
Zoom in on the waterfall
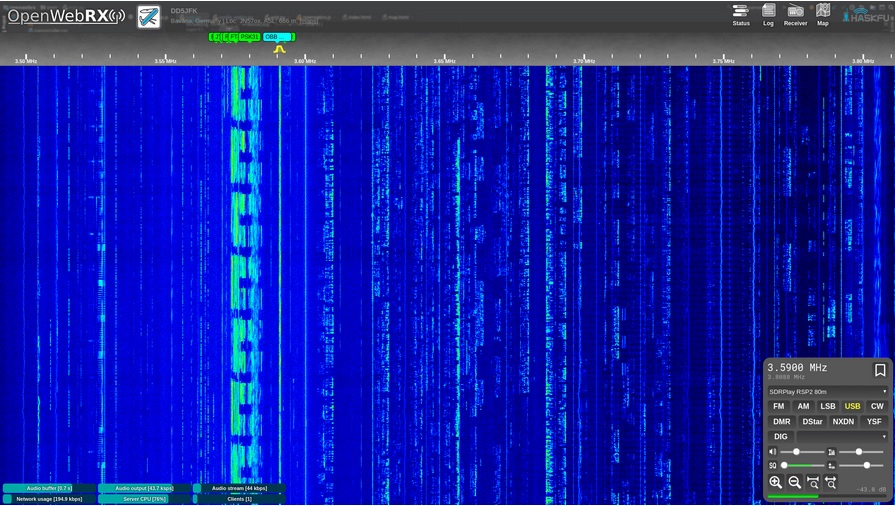tap(775, 482)
